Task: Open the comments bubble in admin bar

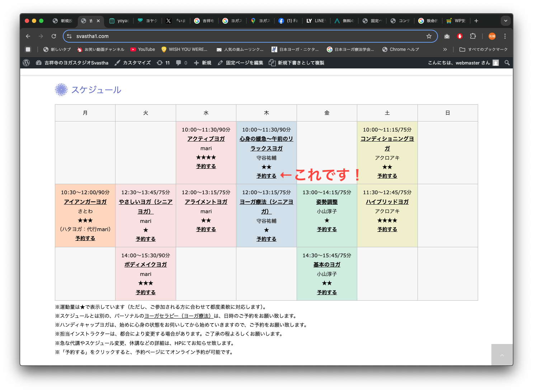Action: click(x=181, y=63)
